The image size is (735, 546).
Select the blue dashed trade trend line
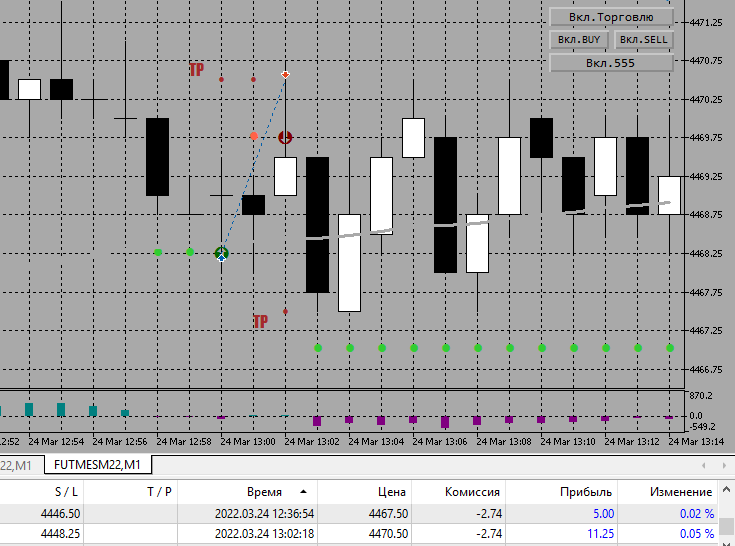[254, 165]
